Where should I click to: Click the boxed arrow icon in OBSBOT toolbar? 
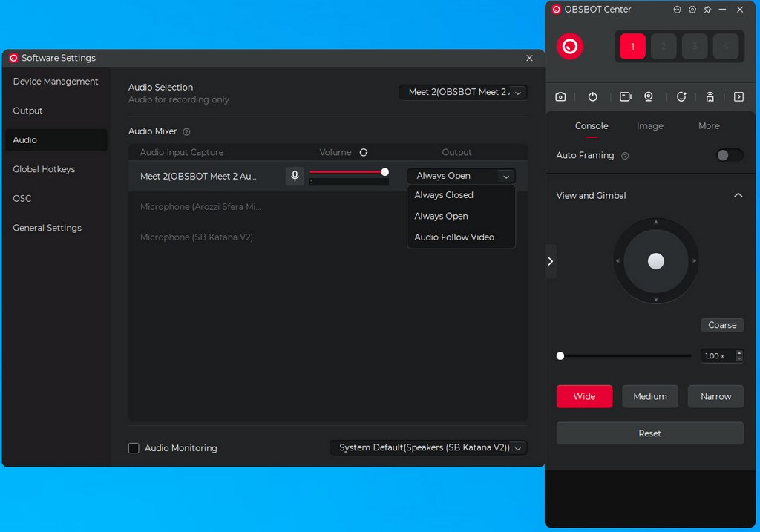(738, 97)
